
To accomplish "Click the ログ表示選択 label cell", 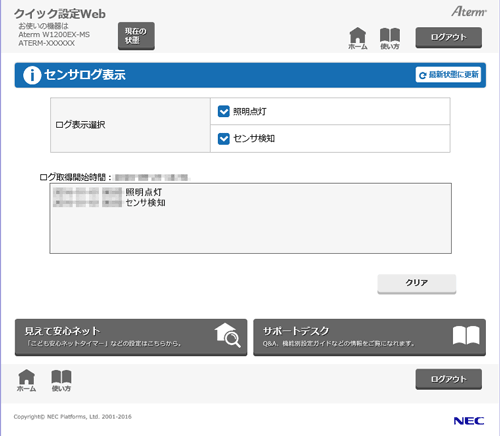I will pyautogui.click(x=130, y=125).
